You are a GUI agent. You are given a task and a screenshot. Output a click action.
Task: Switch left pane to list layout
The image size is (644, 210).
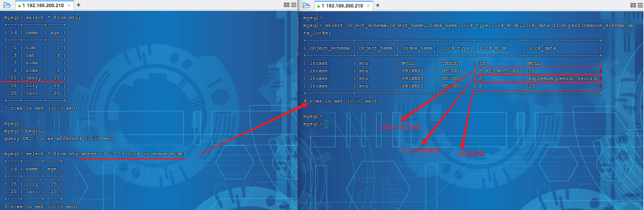tap(293, 5)
